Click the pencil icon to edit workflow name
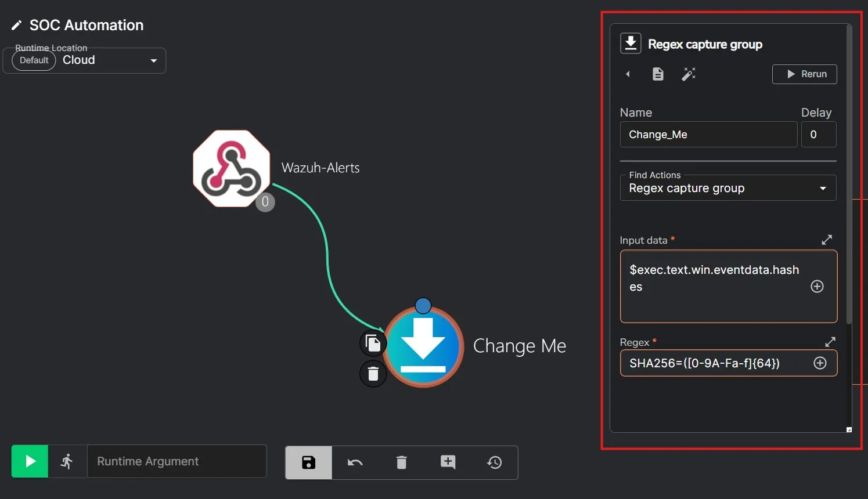Screen dimensions: 868x499 point(16,26)
